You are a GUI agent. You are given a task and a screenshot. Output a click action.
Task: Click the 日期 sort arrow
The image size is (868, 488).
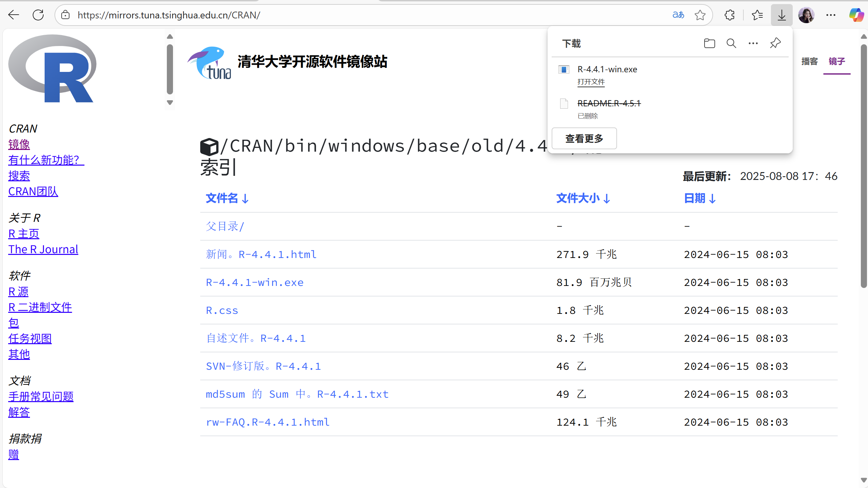point(712,198)
